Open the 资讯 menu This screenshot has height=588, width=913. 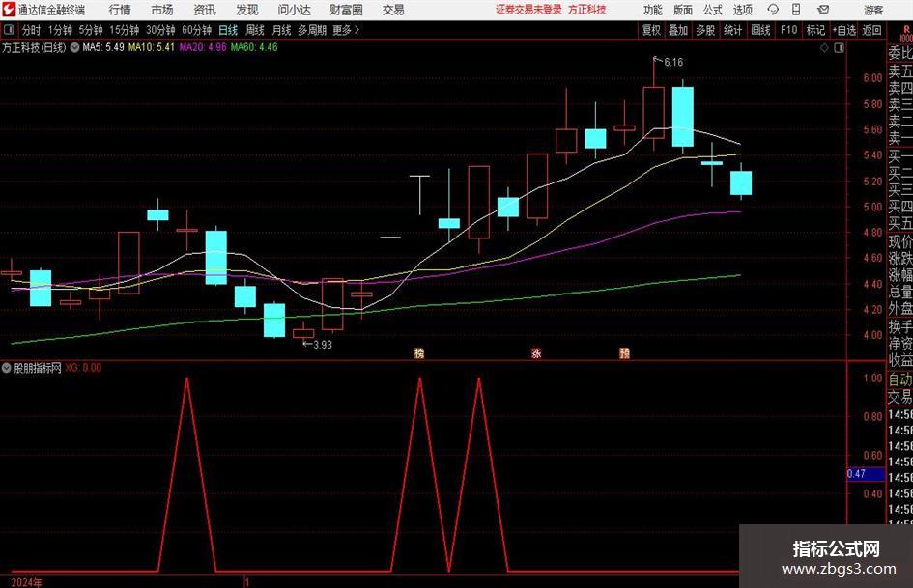(x=205, y=10)
